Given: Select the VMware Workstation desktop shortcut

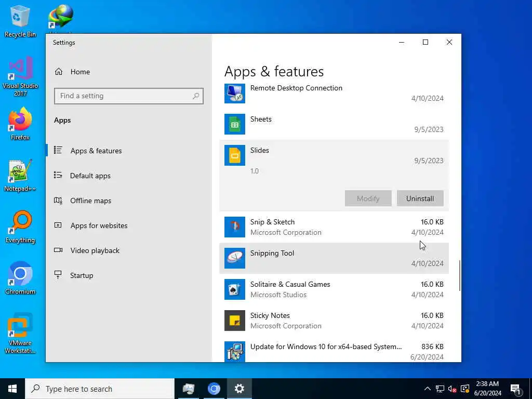Looking at the screenshot, I should pos(20,333).
